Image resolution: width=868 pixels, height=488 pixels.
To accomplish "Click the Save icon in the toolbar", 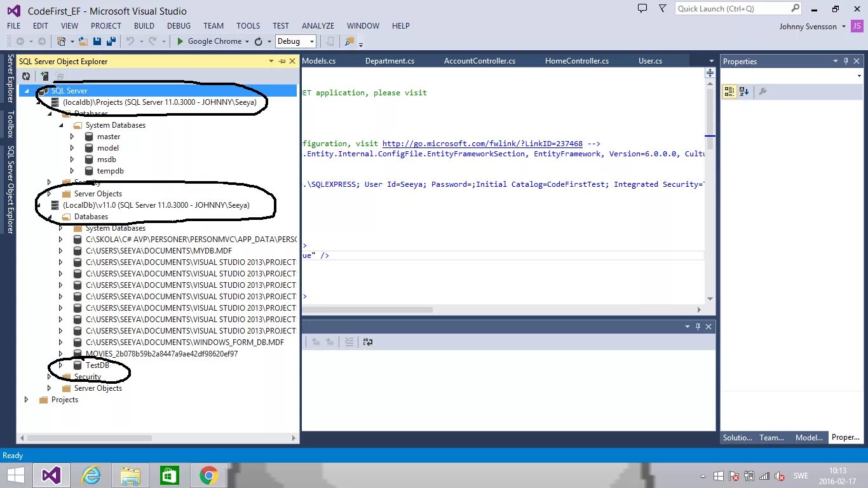I will [x=97, y=41].
